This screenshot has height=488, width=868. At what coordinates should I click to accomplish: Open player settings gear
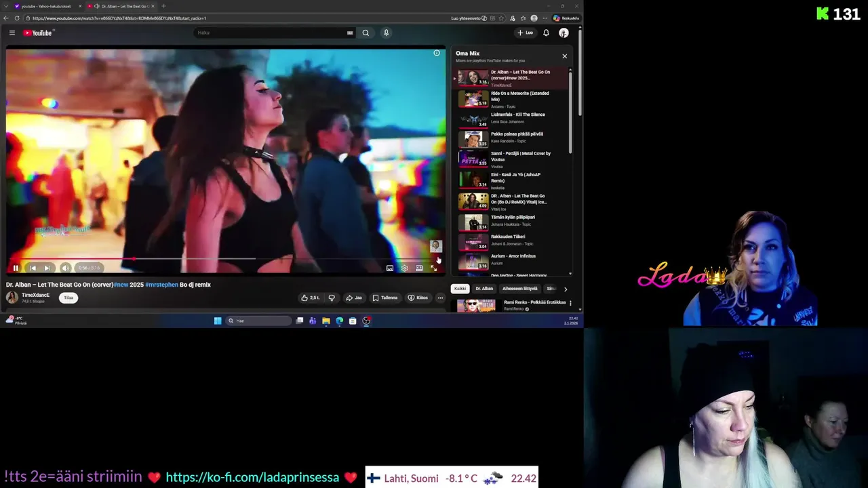[x=404, y=268]
